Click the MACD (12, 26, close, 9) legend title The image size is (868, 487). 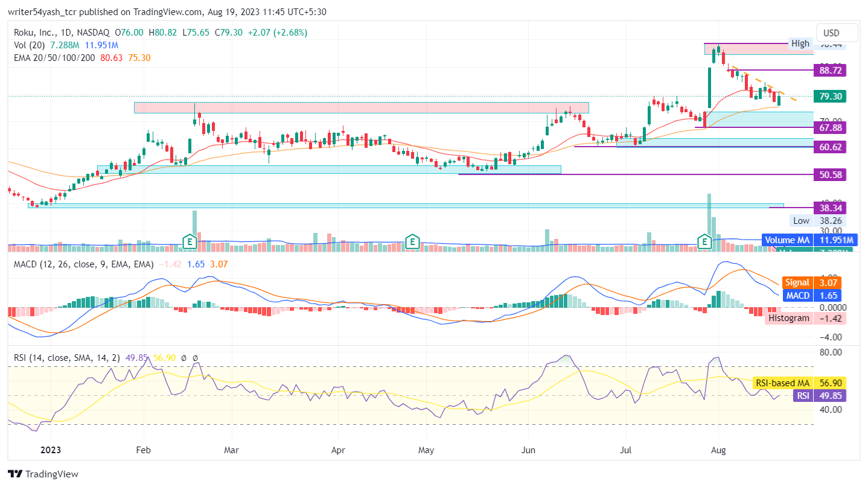[x=83, y=264]
